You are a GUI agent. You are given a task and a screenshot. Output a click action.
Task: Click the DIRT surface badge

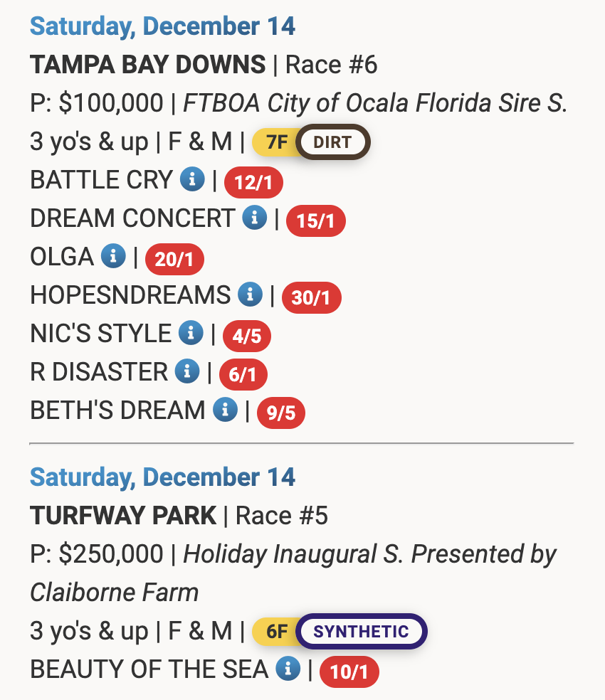click(x=332, y=142)
